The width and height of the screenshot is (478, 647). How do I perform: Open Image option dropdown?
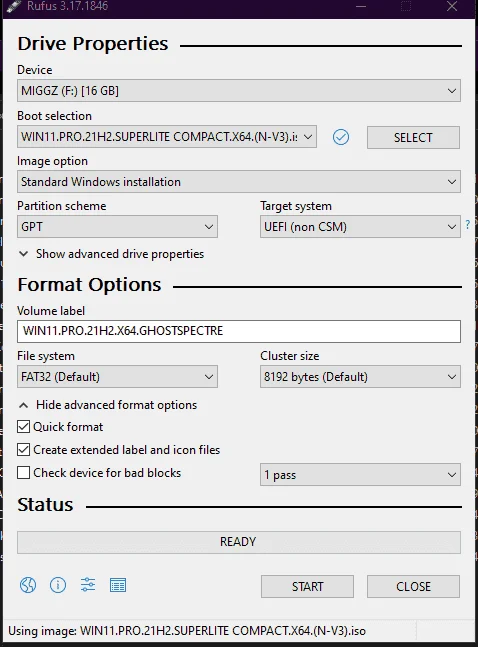(x=239, y=182)
